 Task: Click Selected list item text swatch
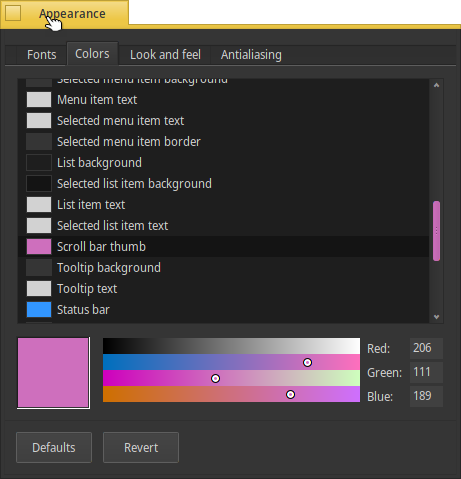[x=39, y=226]
